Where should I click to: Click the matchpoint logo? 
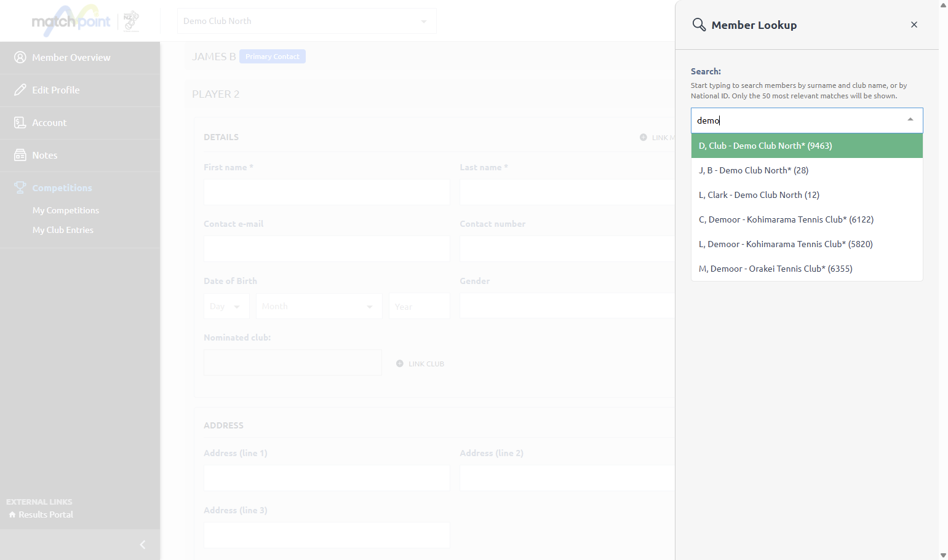pos(71,21)
